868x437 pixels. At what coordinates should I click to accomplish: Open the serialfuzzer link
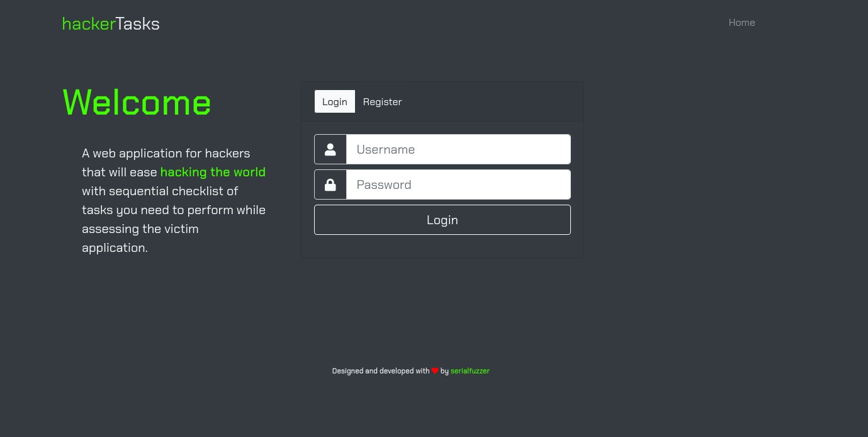coord(470,371)
